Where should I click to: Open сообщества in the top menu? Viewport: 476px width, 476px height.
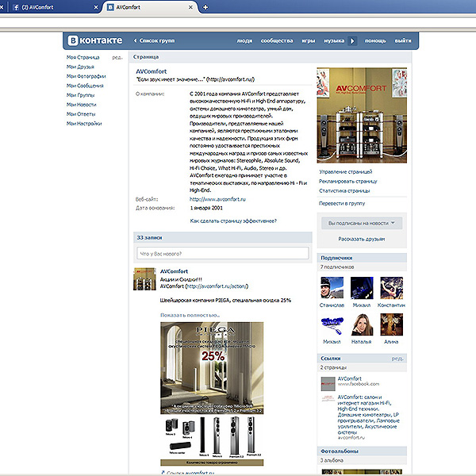277,40
